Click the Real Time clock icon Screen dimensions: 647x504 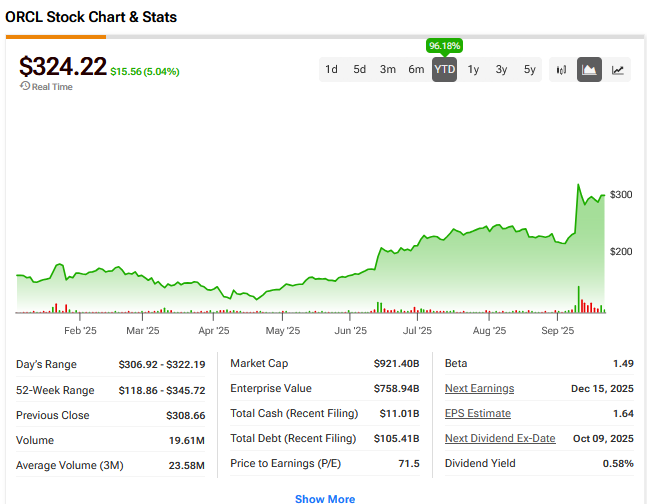[25, 87]
